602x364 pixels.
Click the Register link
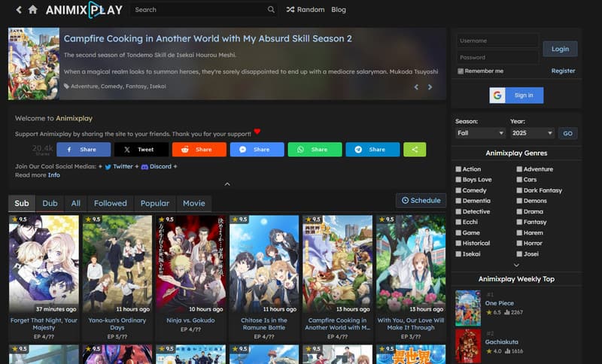tap(563, 71)
